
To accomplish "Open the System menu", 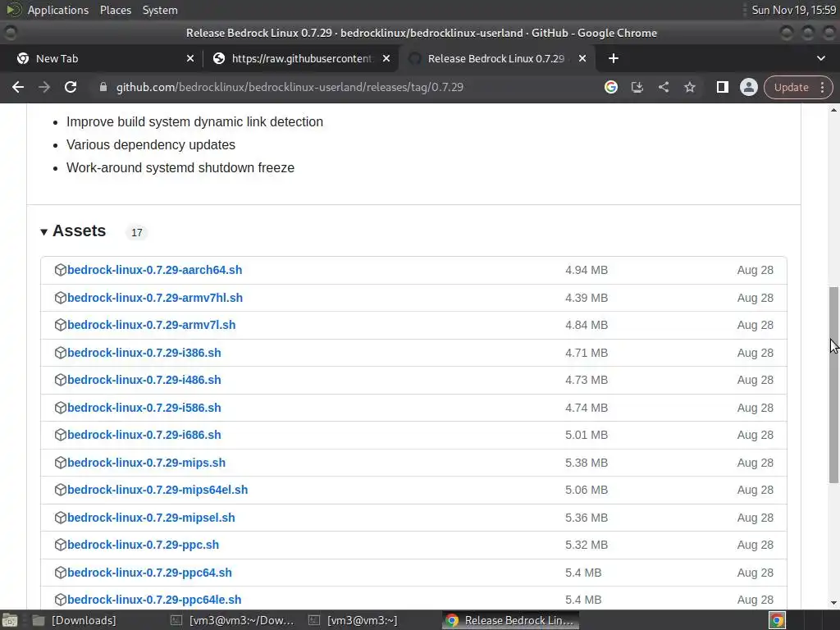I will (x=160, y=10).
